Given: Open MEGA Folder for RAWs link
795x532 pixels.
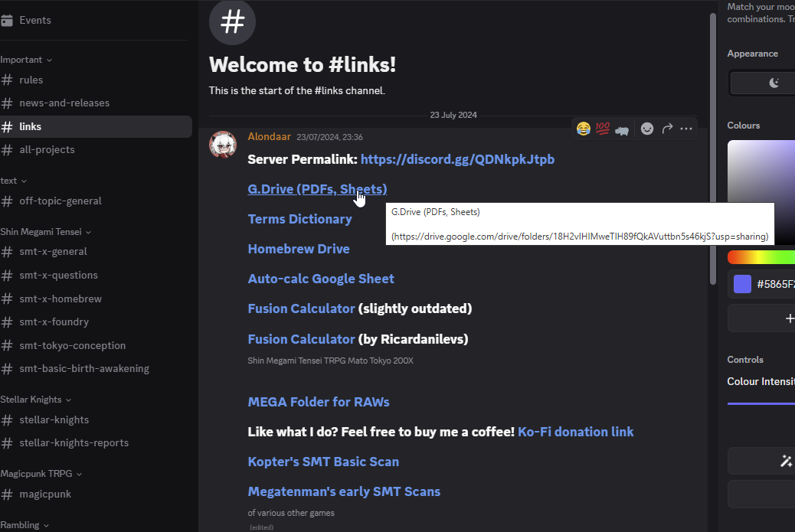Looking at the screenshot, I should tap(319, 403).
